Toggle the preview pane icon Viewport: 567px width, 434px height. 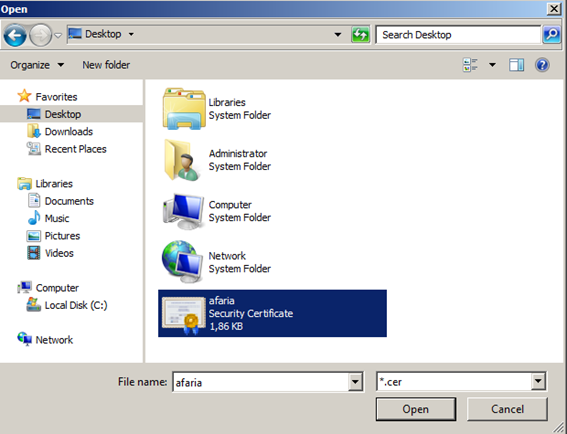click(516, 65)
